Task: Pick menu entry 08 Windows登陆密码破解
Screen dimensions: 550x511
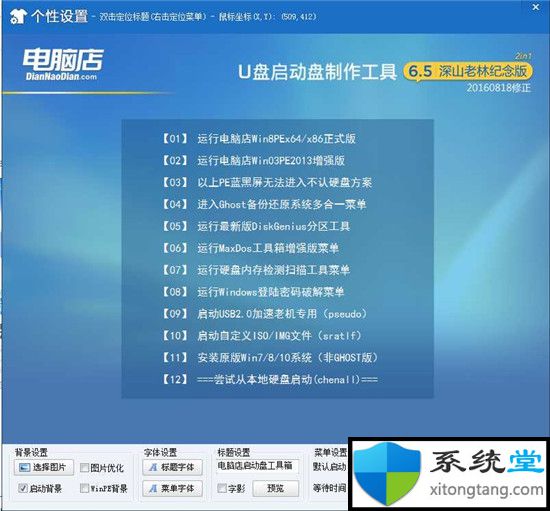Action: [x=252, y=292]
